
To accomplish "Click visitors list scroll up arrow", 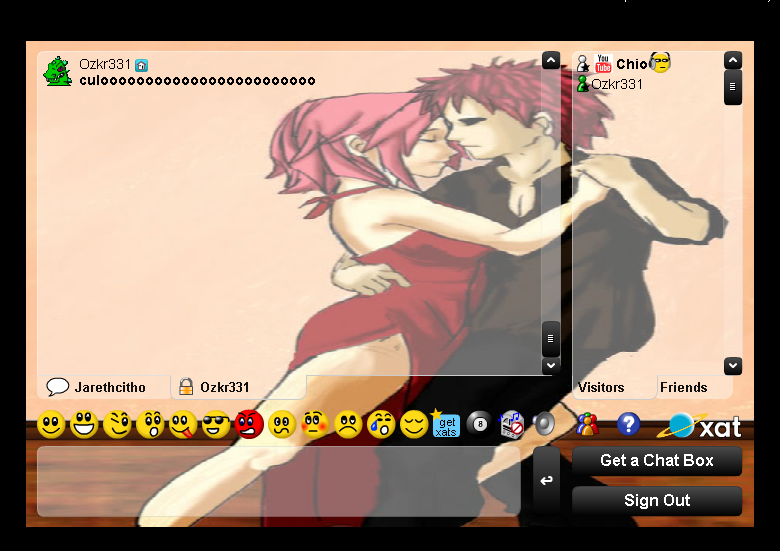I will pos(733,60).
